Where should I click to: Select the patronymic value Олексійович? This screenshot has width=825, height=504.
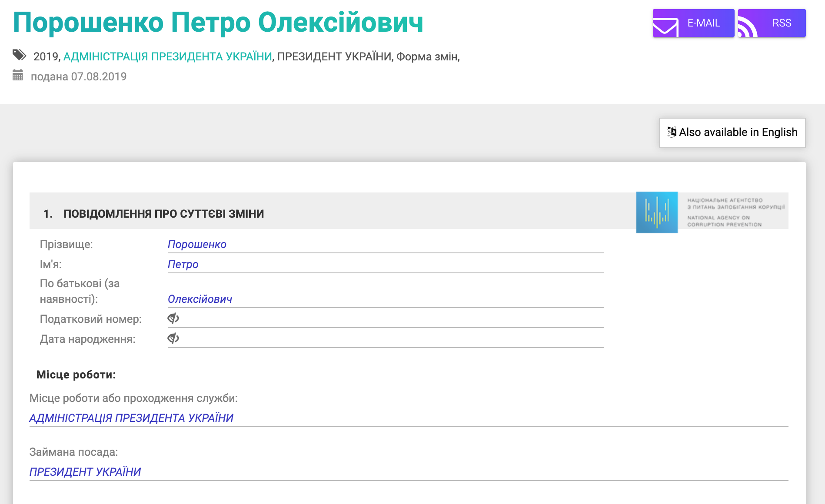pyautogui.click(x=200, y=299)
